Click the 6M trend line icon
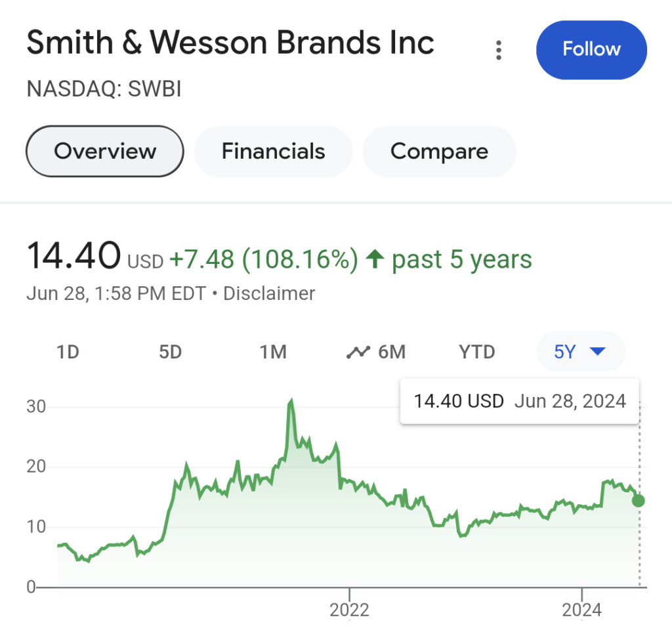 pos(358,352)
